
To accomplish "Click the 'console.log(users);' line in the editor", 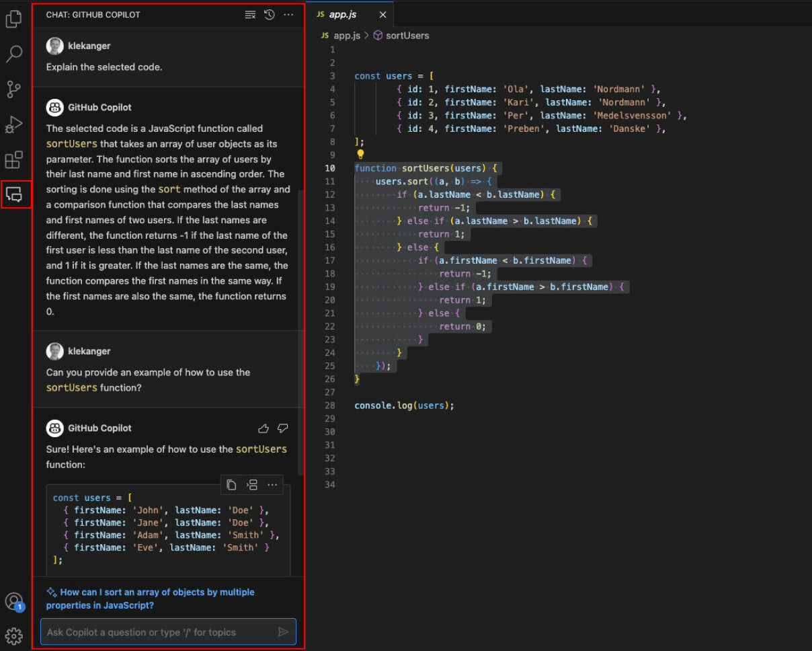I will [x=405, y=406].
